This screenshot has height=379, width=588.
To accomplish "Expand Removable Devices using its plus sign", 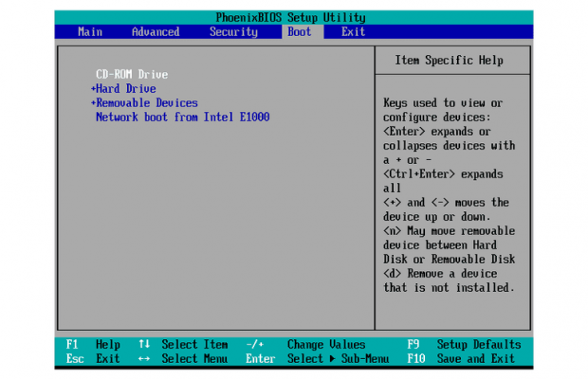I will 93,102.
